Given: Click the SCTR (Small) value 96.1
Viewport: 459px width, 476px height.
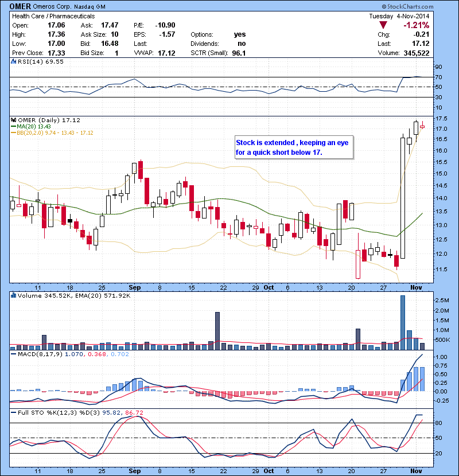Looking at the screenshot, I should pos(239,53).
